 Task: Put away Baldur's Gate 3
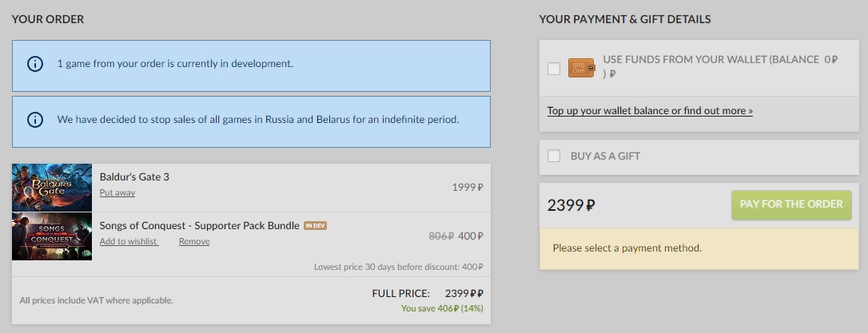click(x=117, y=192)
